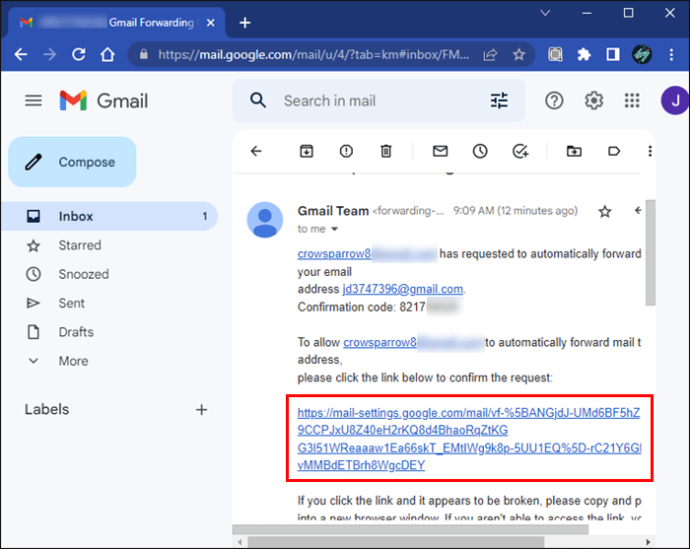Open search options filter icon

(x=499, y=101)
